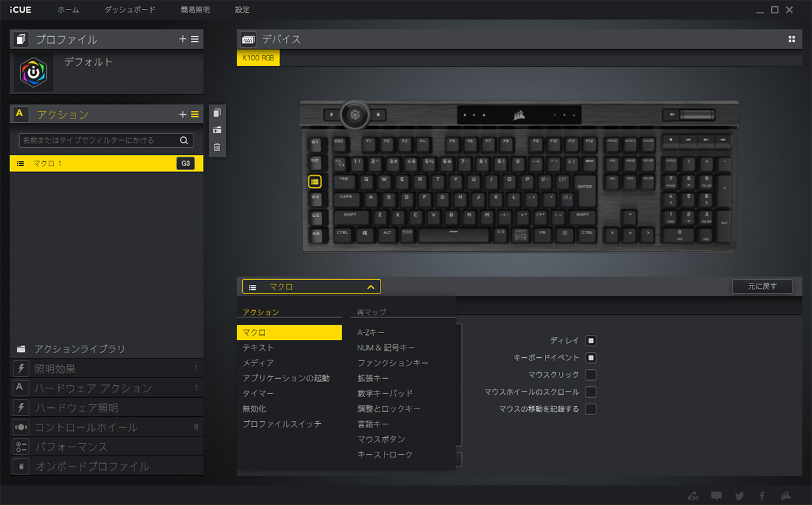The width and height of the screenshot is (812, 505).
Task: Choose ファンクションキー remap option
Action: [393, 363]
